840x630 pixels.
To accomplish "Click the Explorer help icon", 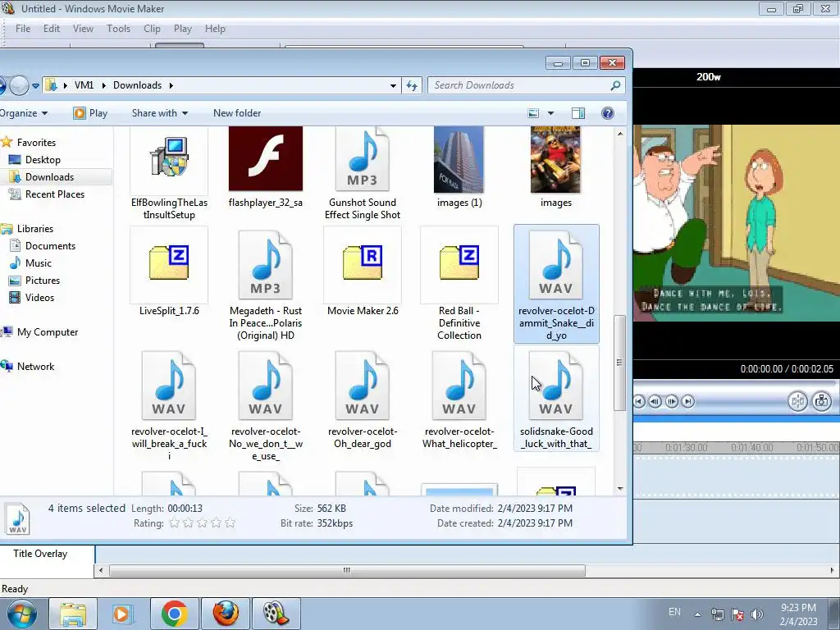I will (608, 113).
